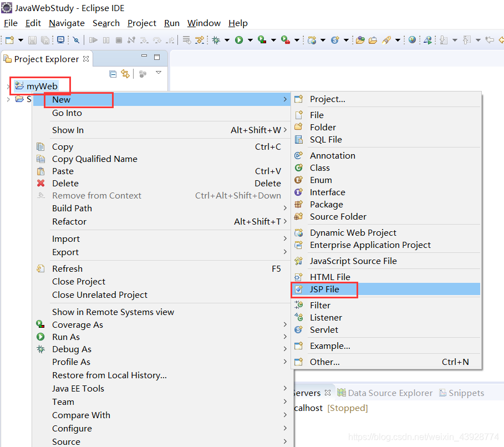Click the Save toolbar icon
Screen dimensions: 504x447
(32, 40)
